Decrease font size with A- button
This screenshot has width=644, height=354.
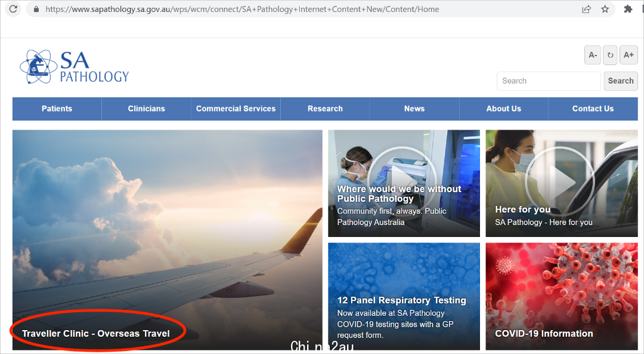coord(593,55)
